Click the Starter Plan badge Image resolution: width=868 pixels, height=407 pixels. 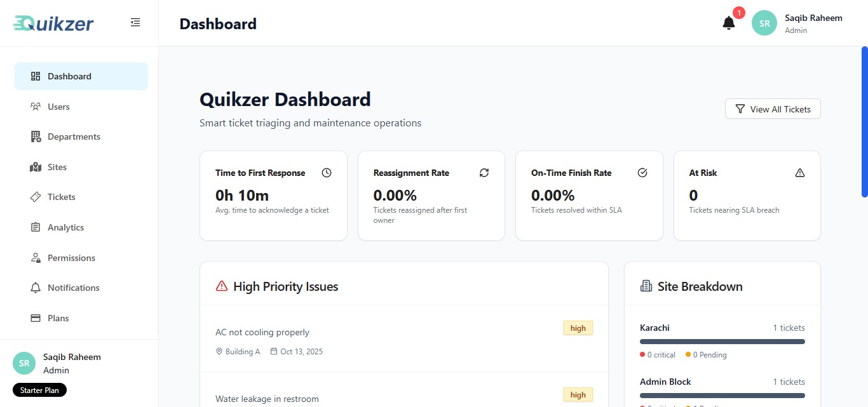point(39,390)
